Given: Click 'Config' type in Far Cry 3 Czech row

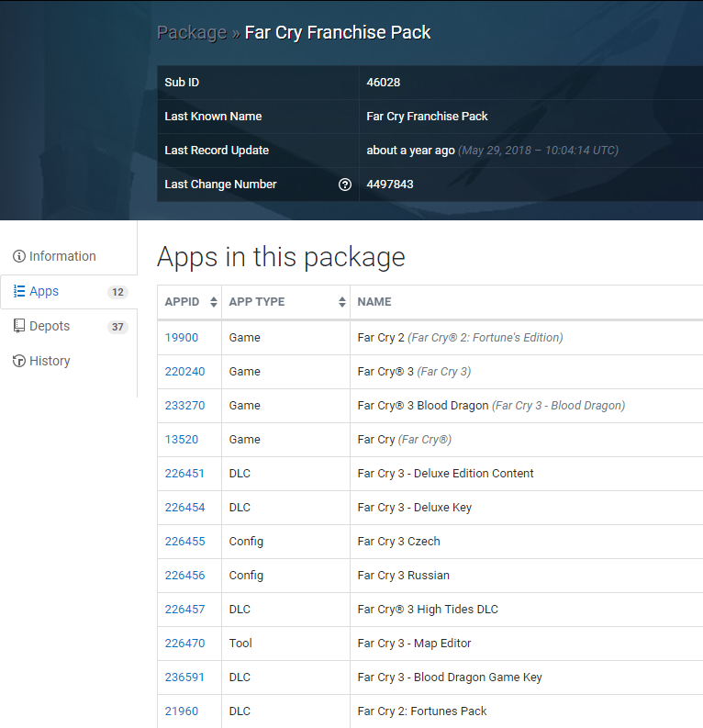Looking at the screenshot, I should point(246,542).
